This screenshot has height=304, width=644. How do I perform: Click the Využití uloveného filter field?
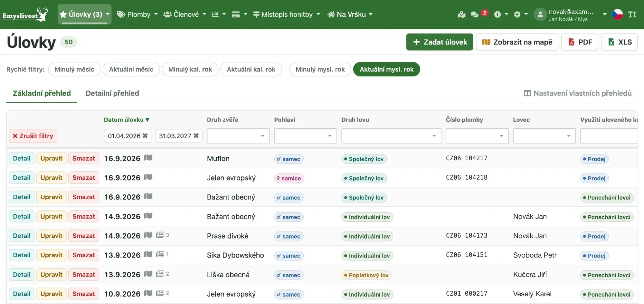point(609,136)
